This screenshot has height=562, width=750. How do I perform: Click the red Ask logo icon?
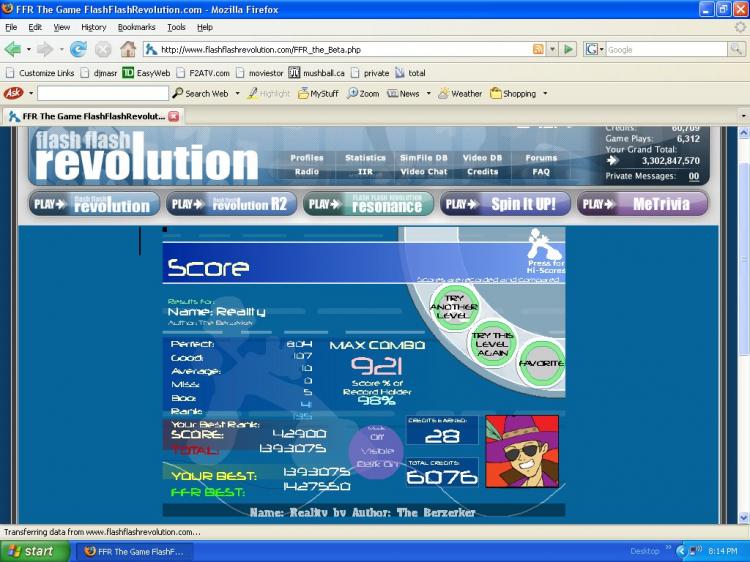[x=14, y=93]
